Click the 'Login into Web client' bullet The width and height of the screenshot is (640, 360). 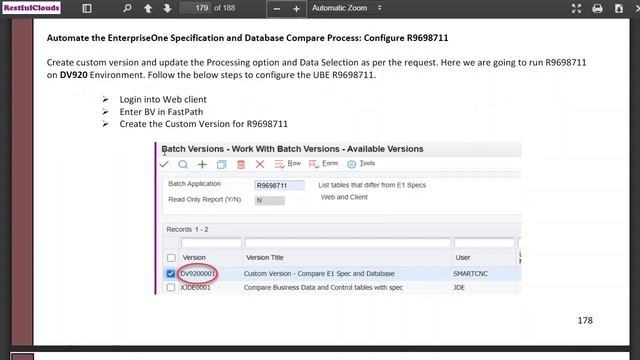tap(163, 99)
